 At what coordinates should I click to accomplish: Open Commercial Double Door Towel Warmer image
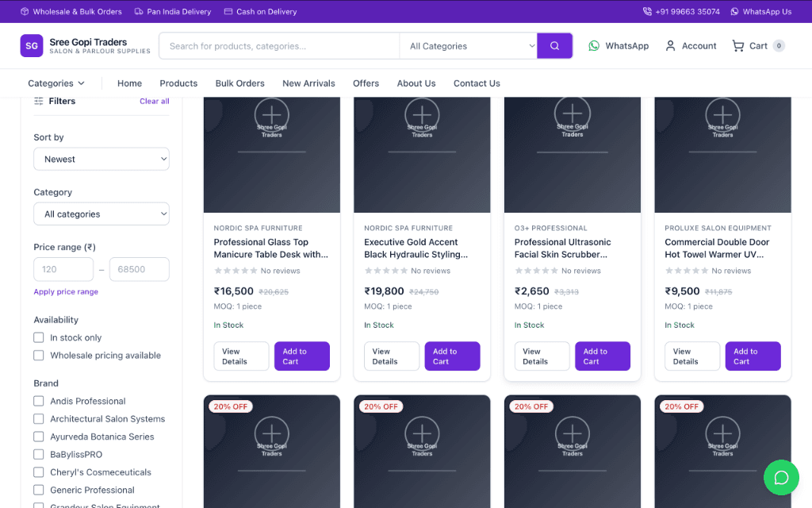click(723, 155)
